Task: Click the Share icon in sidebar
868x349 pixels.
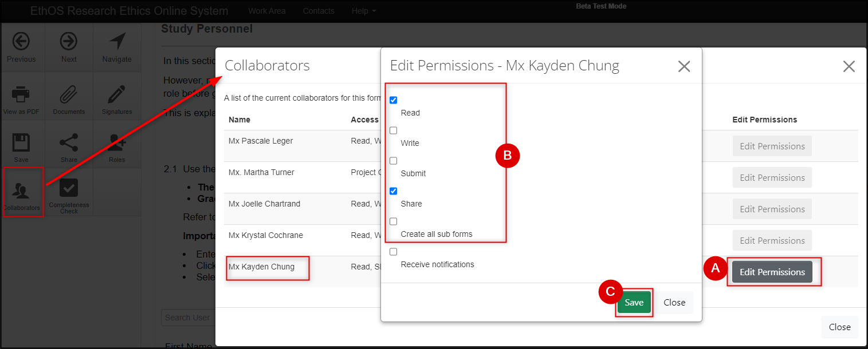Action: [x=69, y=143]
